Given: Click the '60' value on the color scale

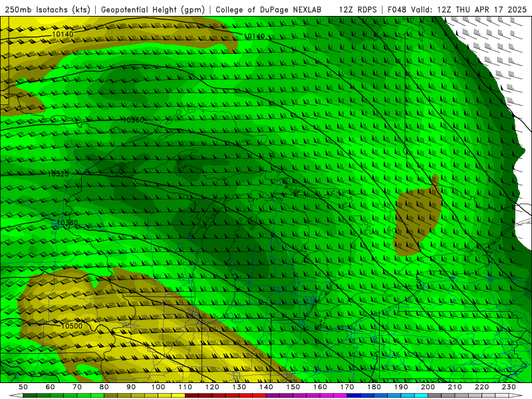Looking at the screenshot, I should click(x=50, y=387).
